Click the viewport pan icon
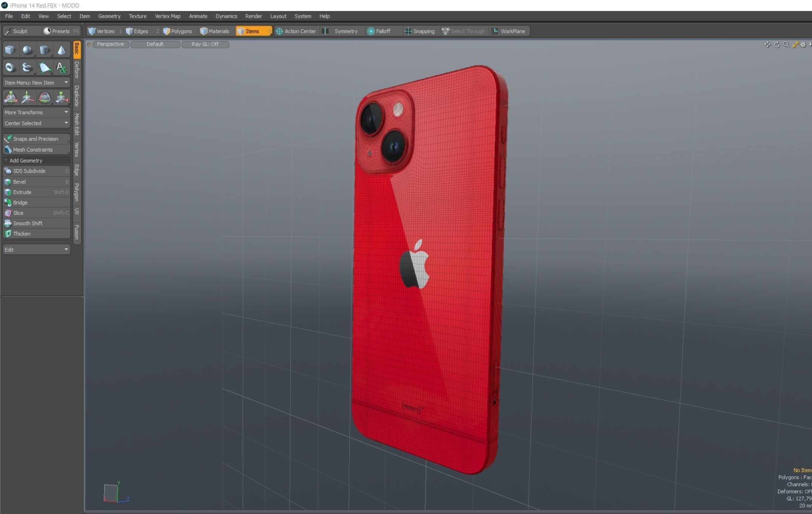The image size is (812, 514). pyautogui.click(x=767, y=45)
